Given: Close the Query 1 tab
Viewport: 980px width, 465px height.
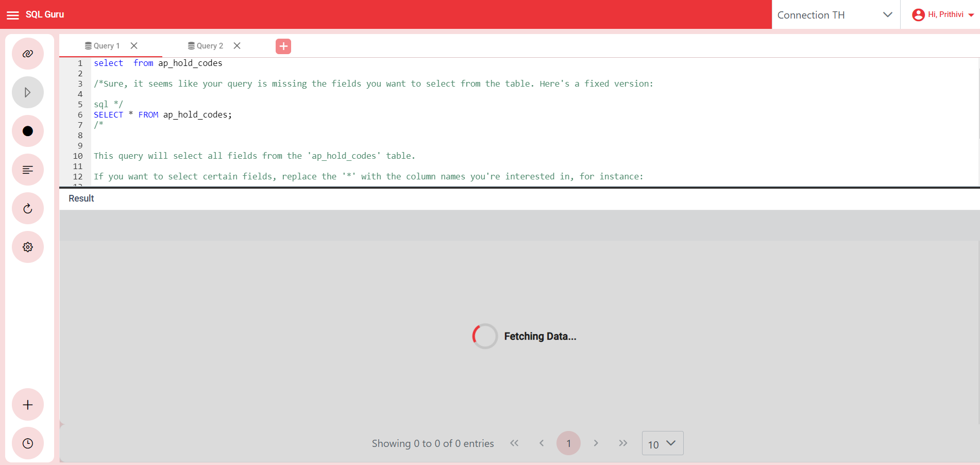Looking at the screenshot, I should pyautogui.click(x=134, y=46).
